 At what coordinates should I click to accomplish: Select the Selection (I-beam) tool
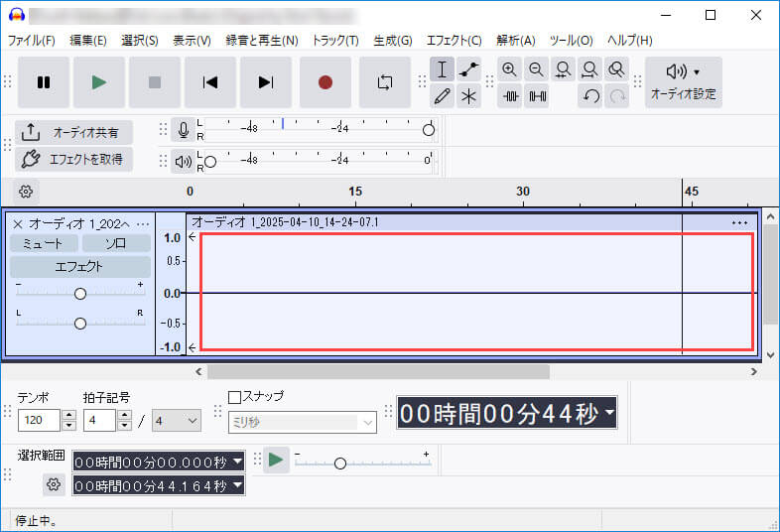[x=442, y=69]
